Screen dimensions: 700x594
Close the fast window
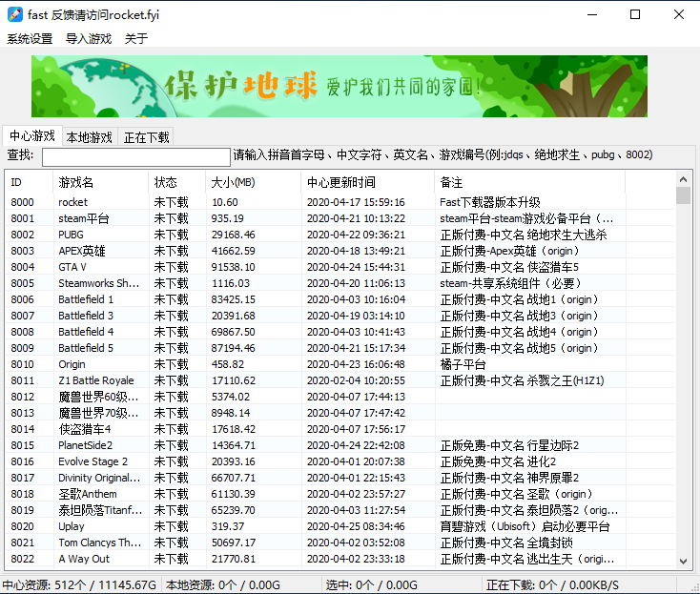pyautogui.click(x=679, y=14)
